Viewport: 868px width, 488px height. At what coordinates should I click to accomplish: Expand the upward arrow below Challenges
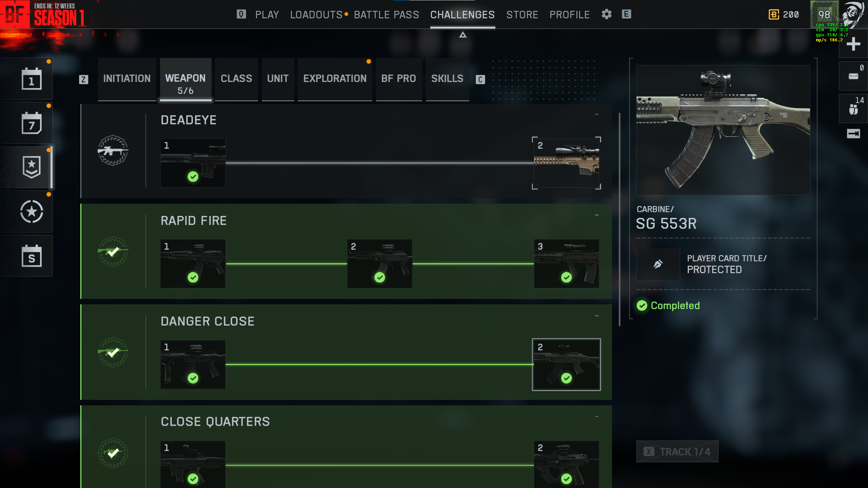click(463, 35)
